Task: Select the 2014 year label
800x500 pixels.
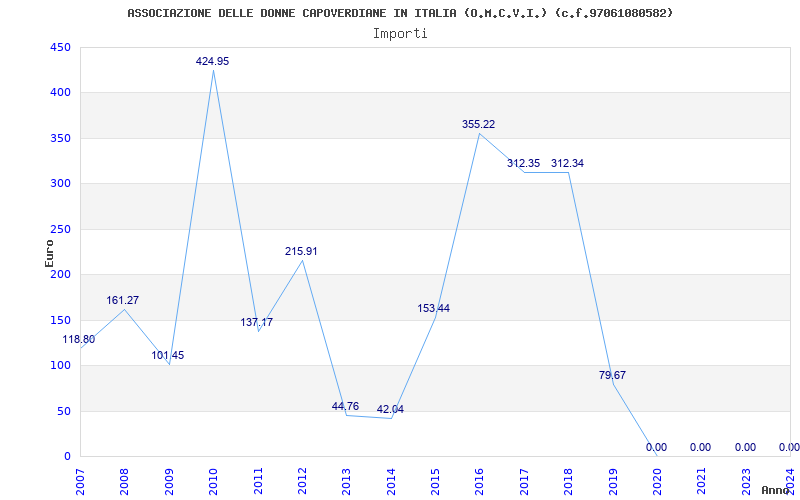Action: tap(391, 482)
